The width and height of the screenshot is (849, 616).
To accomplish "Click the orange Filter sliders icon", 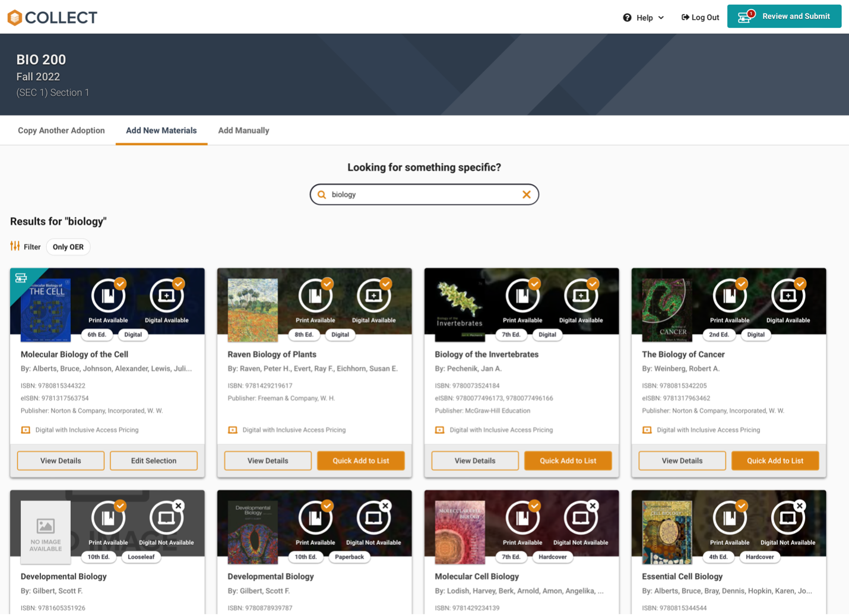I will click(15, 246).
